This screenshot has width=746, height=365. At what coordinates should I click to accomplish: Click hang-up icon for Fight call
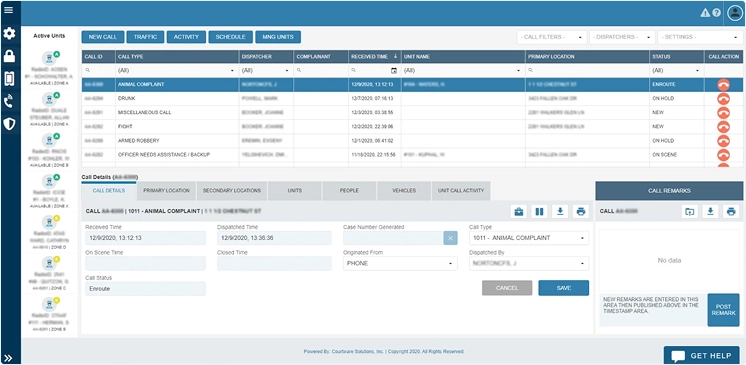(723, 127)
